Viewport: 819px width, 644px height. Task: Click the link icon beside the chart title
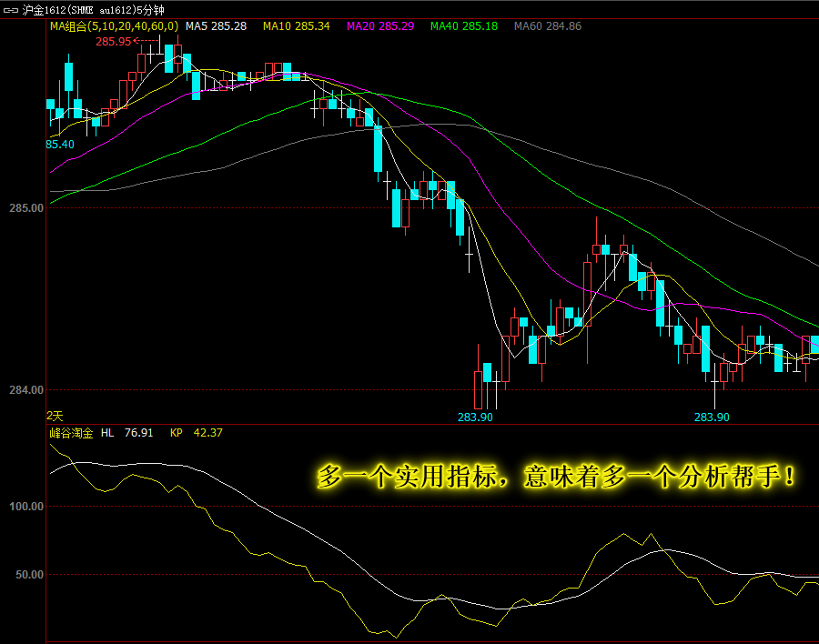point(10,10)
